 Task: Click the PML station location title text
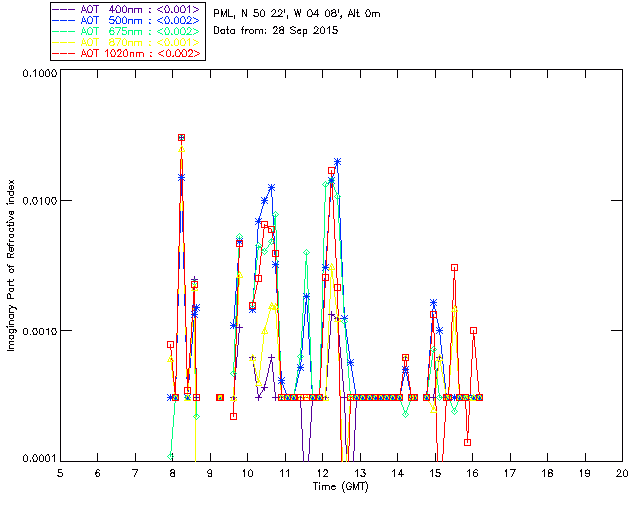(297, 14)
